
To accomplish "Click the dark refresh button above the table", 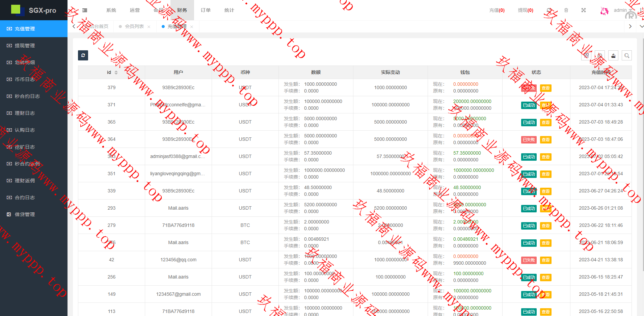I will point(83,55).
